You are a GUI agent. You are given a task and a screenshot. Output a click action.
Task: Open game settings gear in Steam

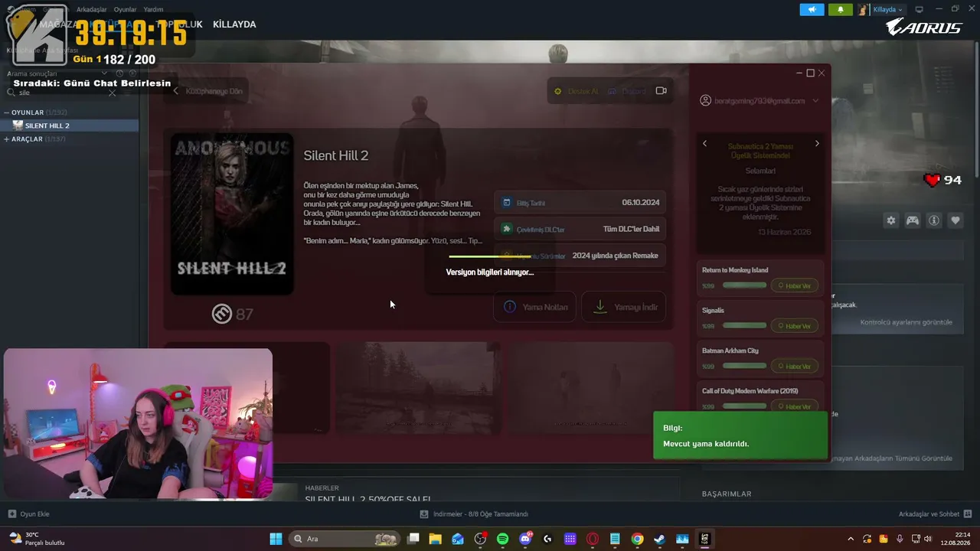click(x=891, y=220)
